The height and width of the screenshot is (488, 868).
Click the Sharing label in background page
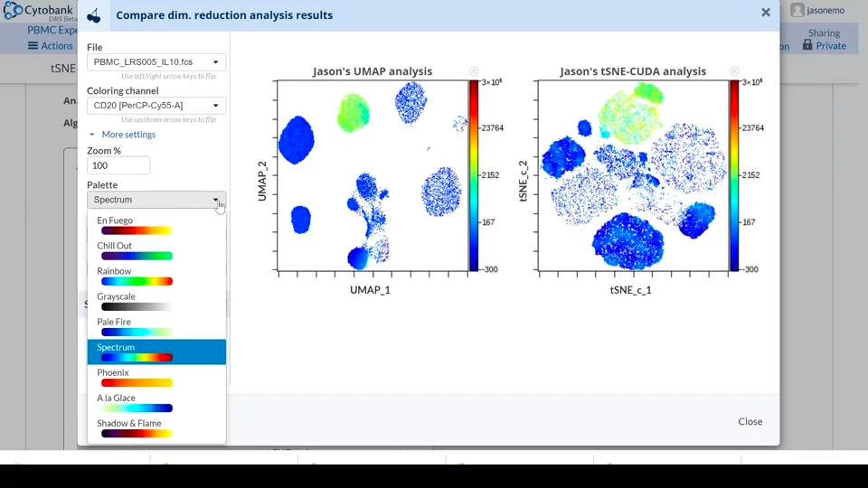pos(824,33)
